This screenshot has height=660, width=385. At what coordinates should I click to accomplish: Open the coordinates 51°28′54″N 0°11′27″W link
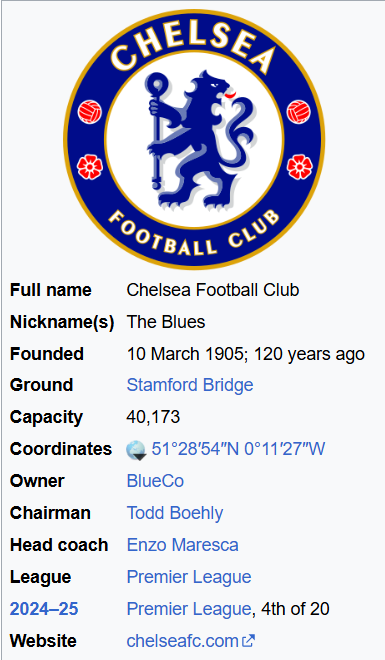pyautogui.click(x=238, y=449)
